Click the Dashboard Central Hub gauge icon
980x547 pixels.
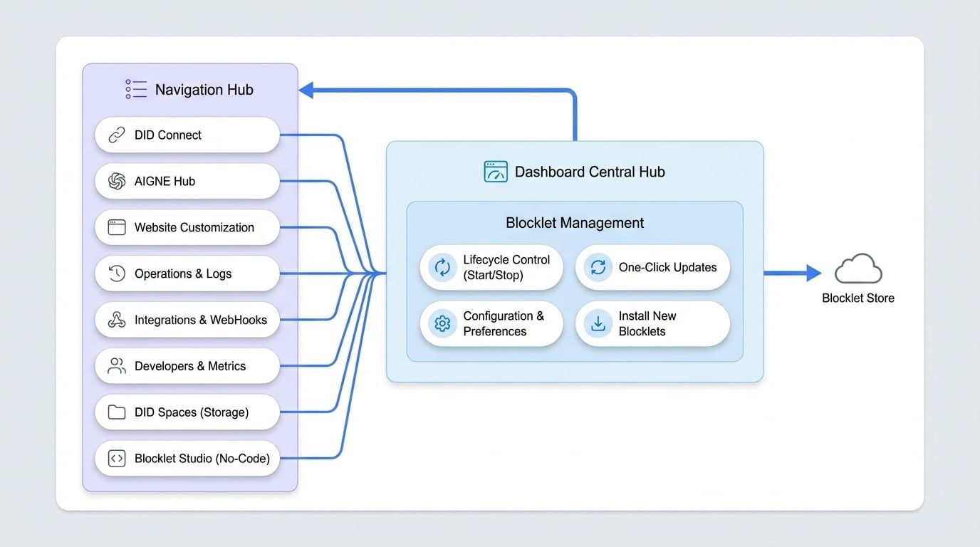point(496,172)
